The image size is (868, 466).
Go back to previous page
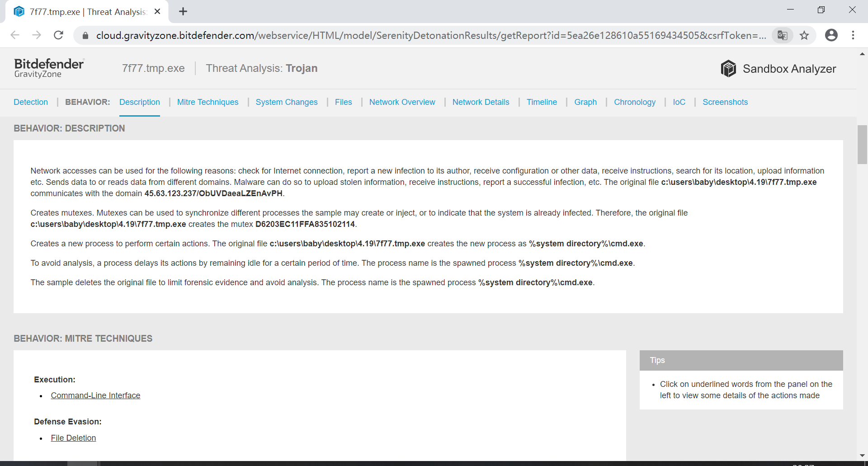(15, 35)
